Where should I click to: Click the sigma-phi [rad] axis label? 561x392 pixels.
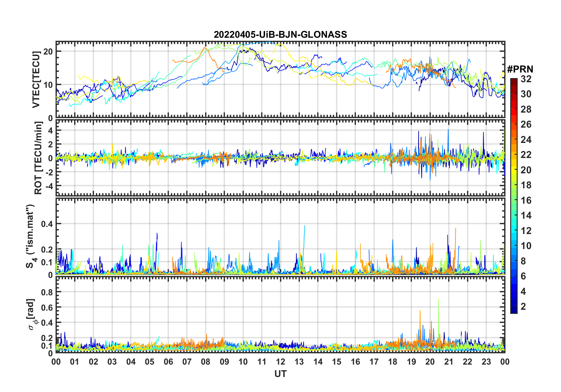(32, 314)
